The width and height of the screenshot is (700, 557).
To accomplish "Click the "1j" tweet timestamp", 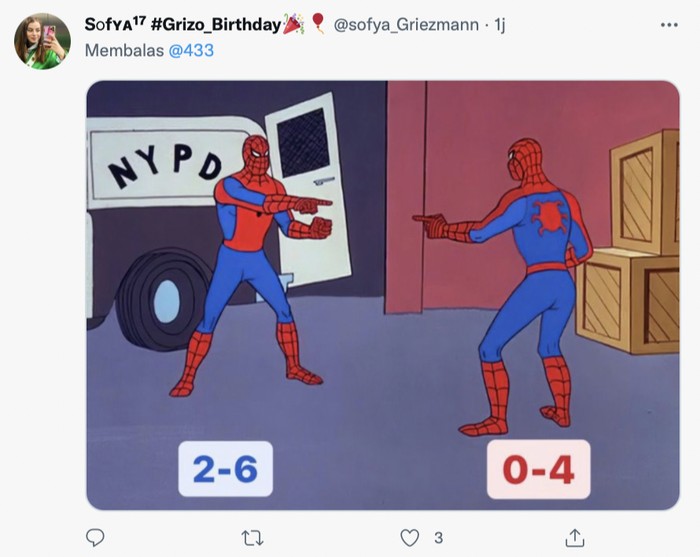I will pyautogui.click(x=500, y=24).
